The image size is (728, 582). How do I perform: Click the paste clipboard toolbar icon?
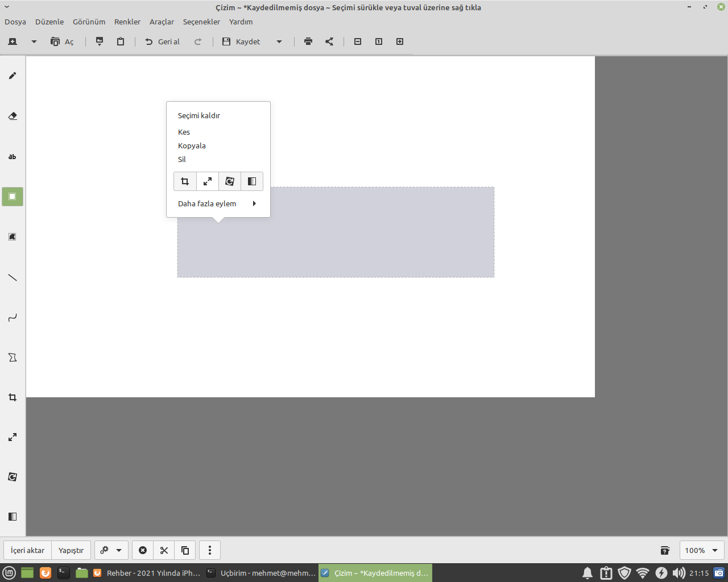click(121, 41)
